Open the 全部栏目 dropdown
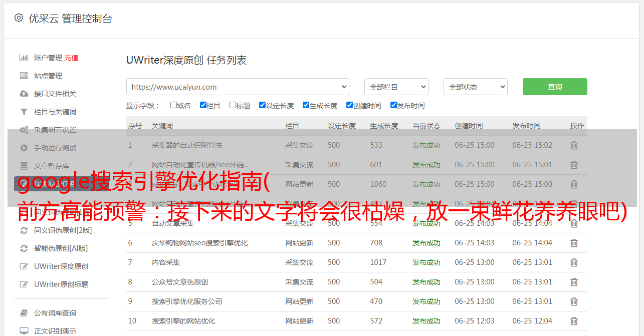The width and height of the screenshot is (644, 336). pyautogui.click(x=396, y=87)
